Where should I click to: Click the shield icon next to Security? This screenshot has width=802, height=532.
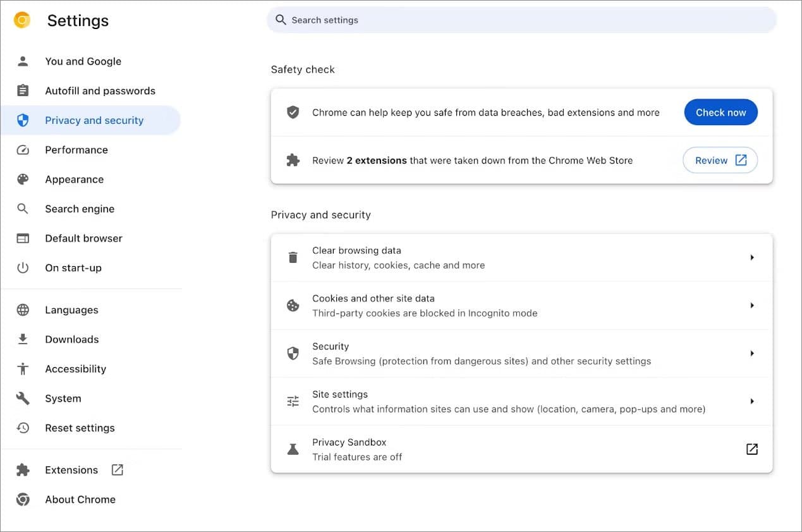click(293, 353)
